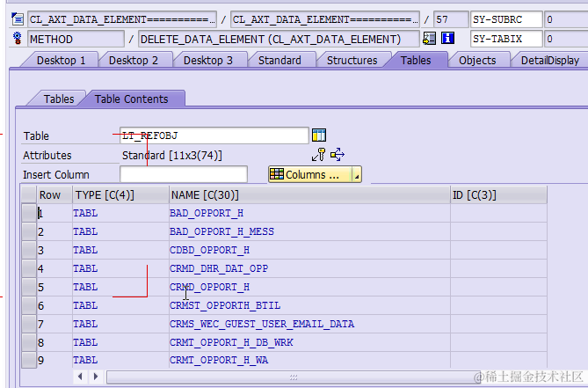Viewport: 588px width, 388px height.
Task: Open the DetailDisplay tab
Action: coord(550,61)
